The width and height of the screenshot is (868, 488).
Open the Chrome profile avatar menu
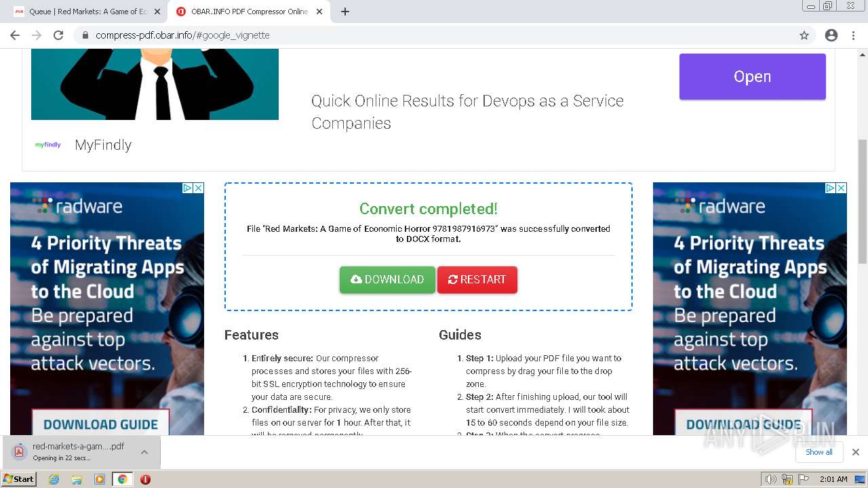pos(831,35)
